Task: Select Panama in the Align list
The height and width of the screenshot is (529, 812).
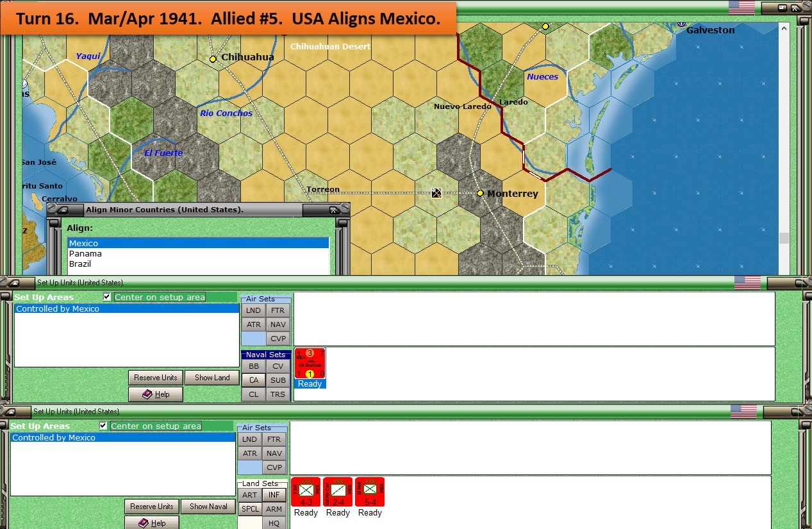Action: [x=198, y=254]
